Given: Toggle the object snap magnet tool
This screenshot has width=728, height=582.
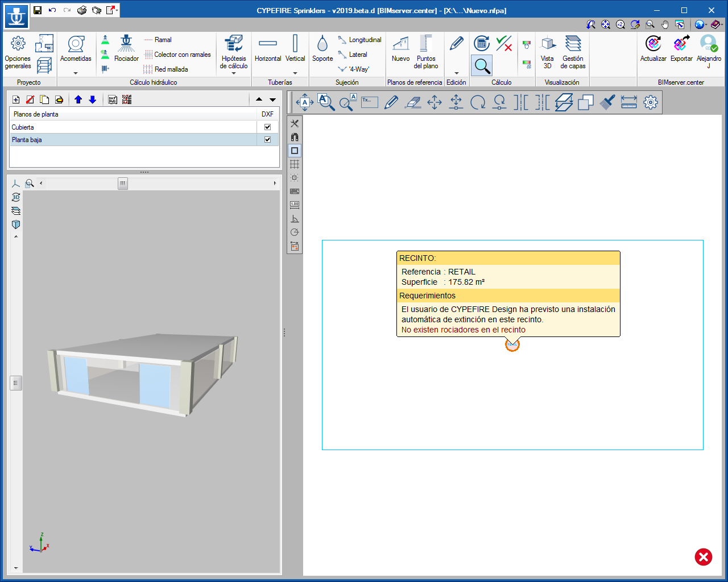Looking at the screenshot, I should [x=295, y=137].
